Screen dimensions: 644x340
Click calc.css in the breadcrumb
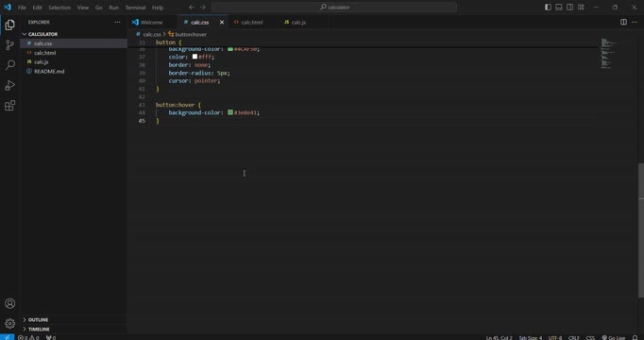[x=151, y=35]
